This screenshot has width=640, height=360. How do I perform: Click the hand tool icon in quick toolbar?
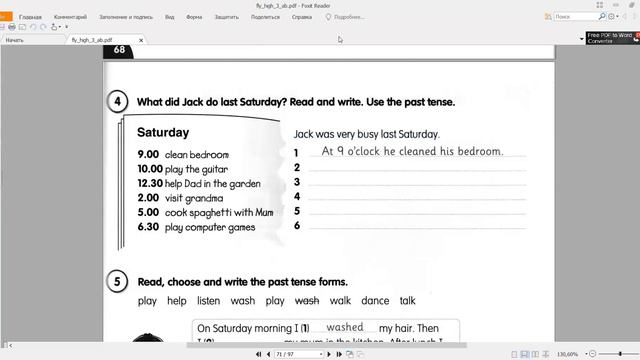(x=53, y=27)
